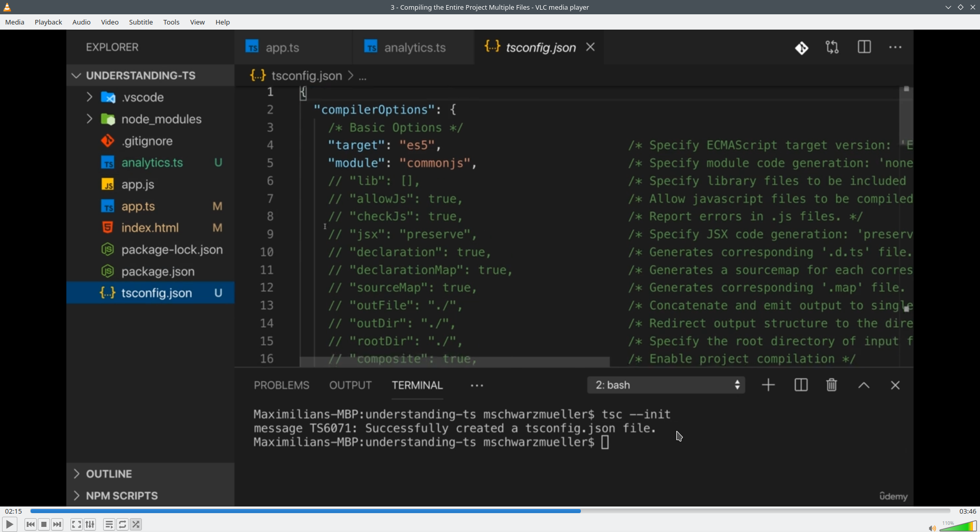Open package.json in the explorer

tap(151, 272)
